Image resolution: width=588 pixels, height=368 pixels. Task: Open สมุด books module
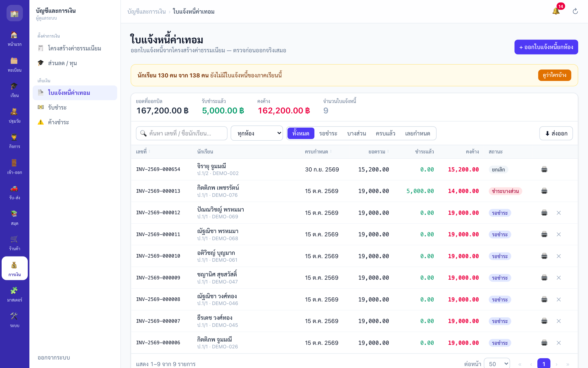click(x=15, y=218)
